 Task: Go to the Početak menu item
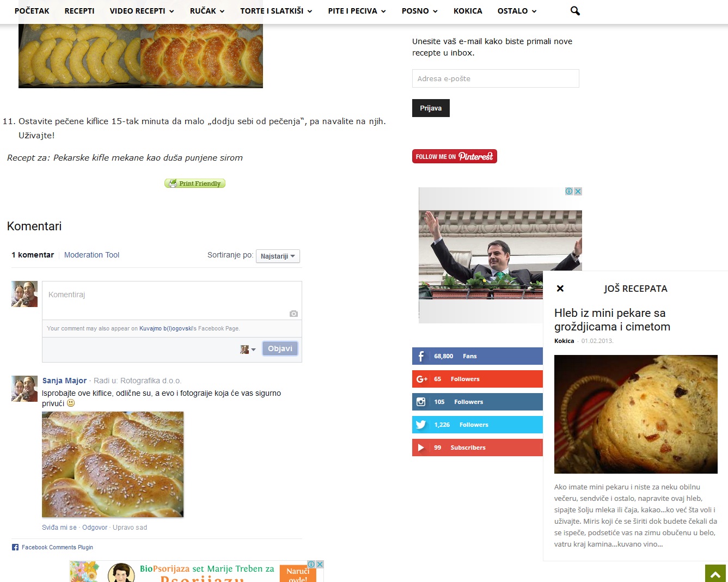[x=32, y=11]
